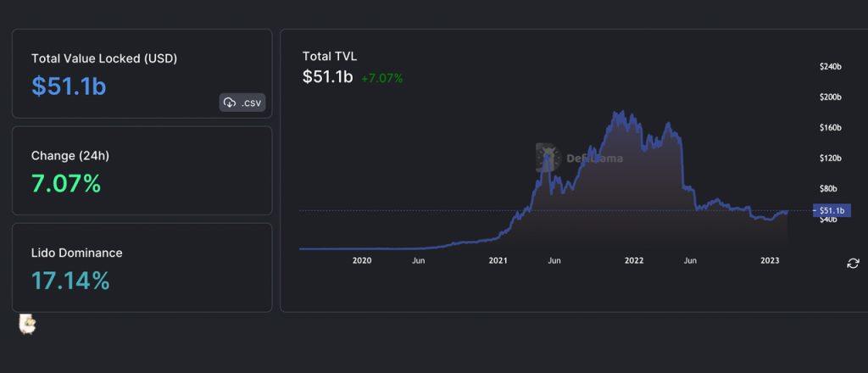Click the chart refresh icon

tap(853, 264)
